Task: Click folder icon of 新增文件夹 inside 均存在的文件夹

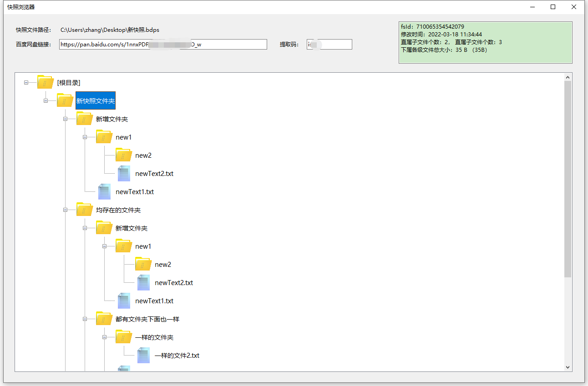Action: pyautogui.click(x=104, y=228)
